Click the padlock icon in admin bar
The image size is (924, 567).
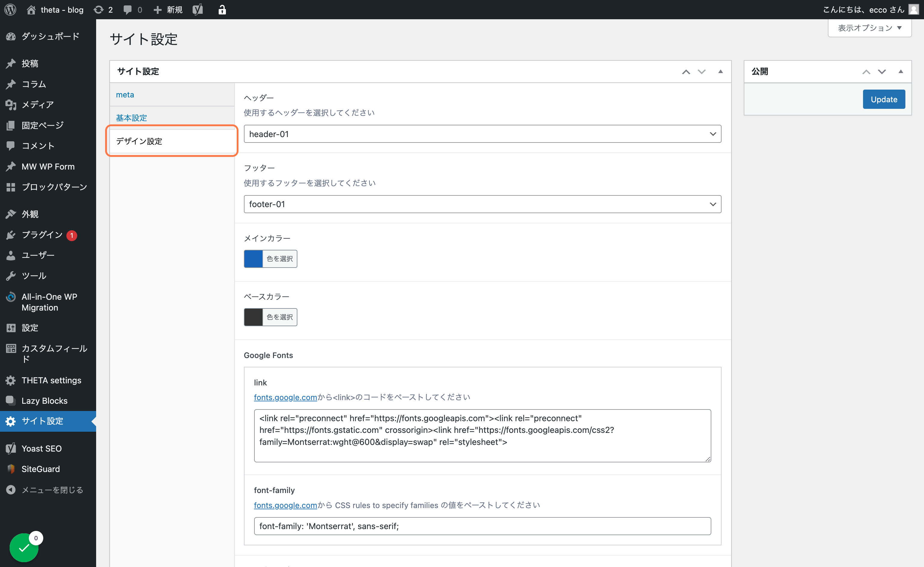(x=222, y=10)
